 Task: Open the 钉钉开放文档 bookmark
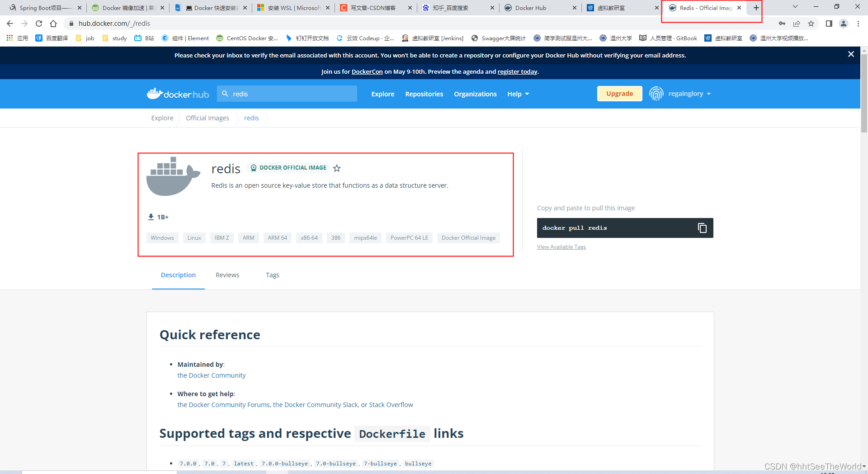pyautogui.click(x=307, y=38)
